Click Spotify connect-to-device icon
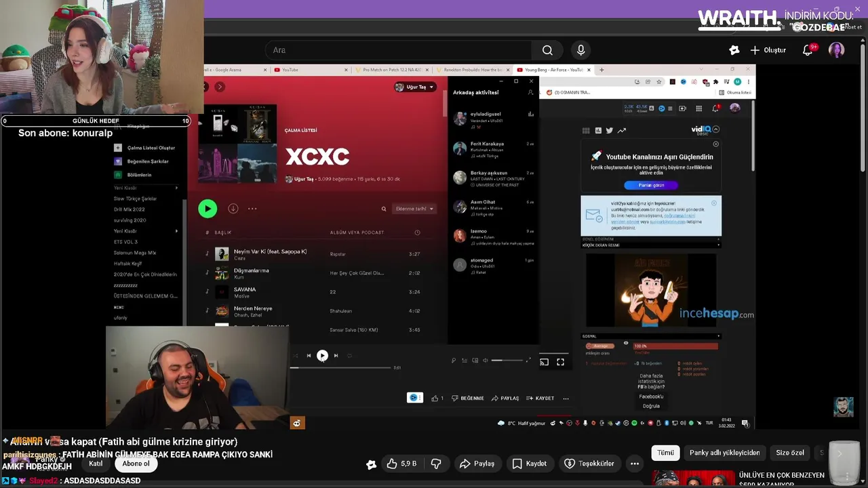The width and height of the screenshot is (868, 488). point(475,361)
